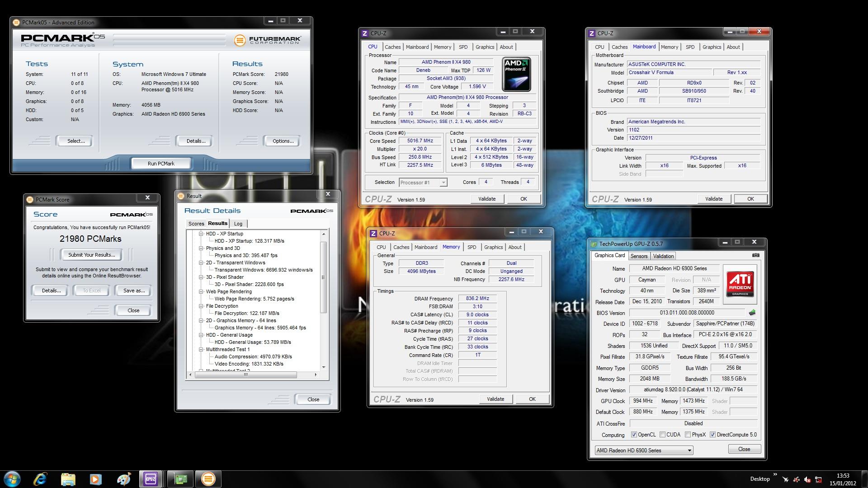This screenshot has height=488, width=868.
Task: Switch to Sensors tab in GPU-Z
Action: (639, 256)
